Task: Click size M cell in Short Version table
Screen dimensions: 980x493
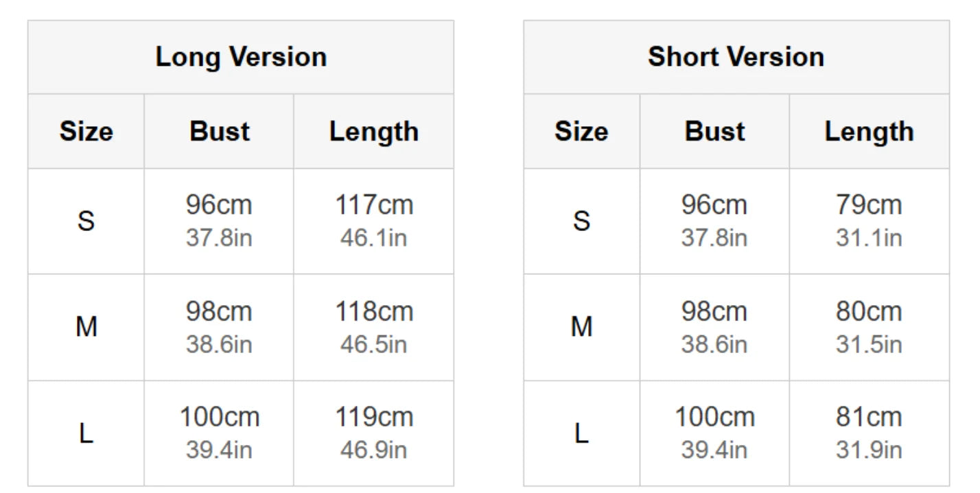Action: point(581,327)
